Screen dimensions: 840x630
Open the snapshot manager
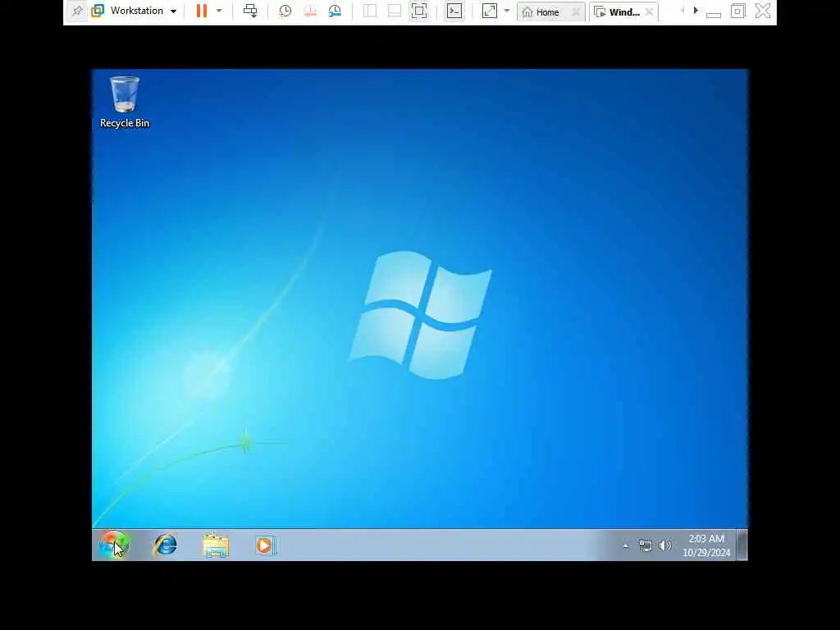pos(335,11)
